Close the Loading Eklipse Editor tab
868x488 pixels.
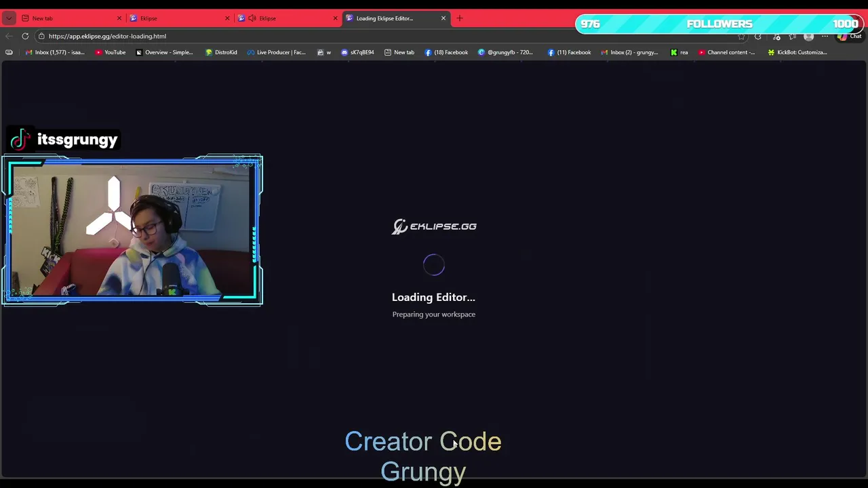443,18
